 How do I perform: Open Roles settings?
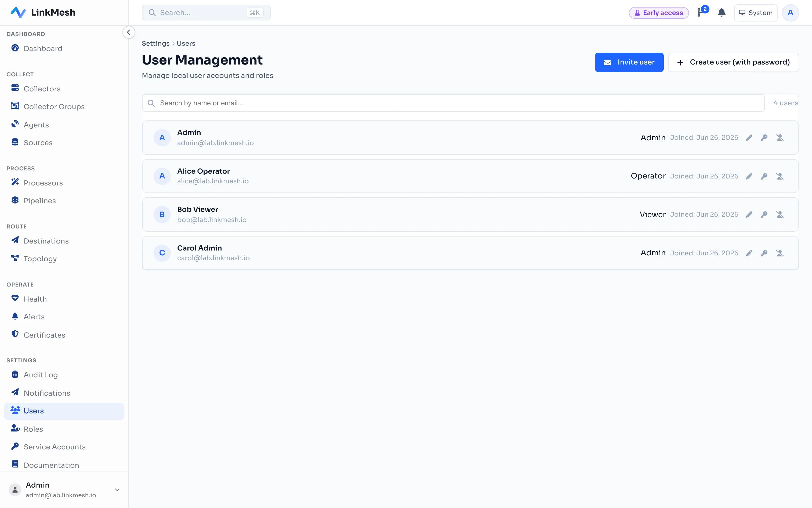(64, 429)
